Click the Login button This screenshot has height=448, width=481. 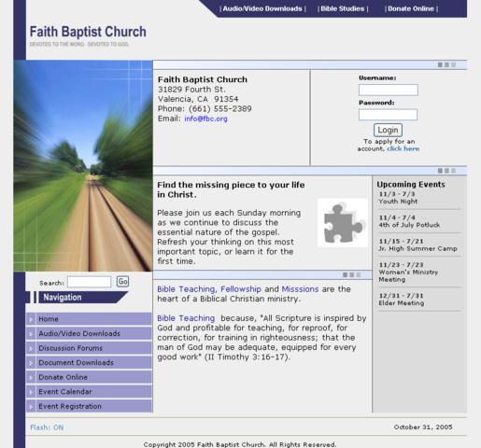(388, 130)
